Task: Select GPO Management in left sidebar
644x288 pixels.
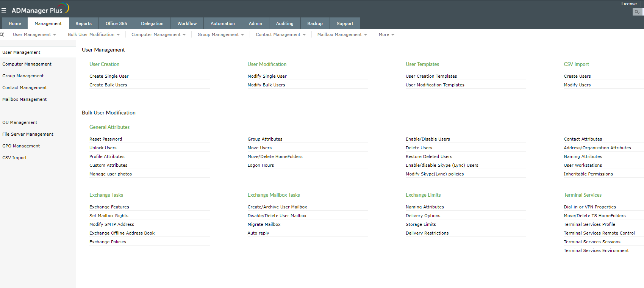Action: pos(21,146)
